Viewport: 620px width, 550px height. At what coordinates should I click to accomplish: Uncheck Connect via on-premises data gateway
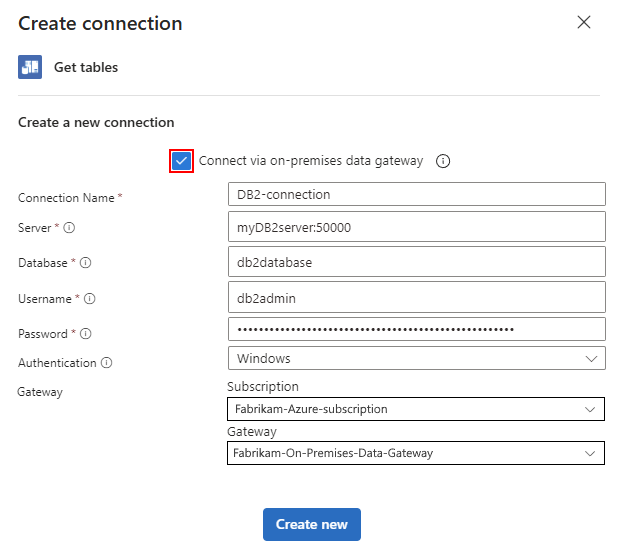coord(181,161)
